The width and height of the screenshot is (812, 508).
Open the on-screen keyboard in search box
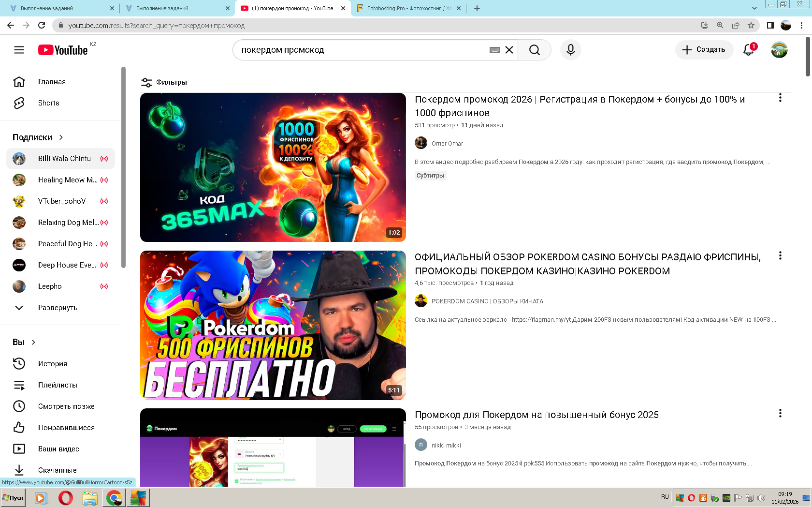[x=494, y=50]
